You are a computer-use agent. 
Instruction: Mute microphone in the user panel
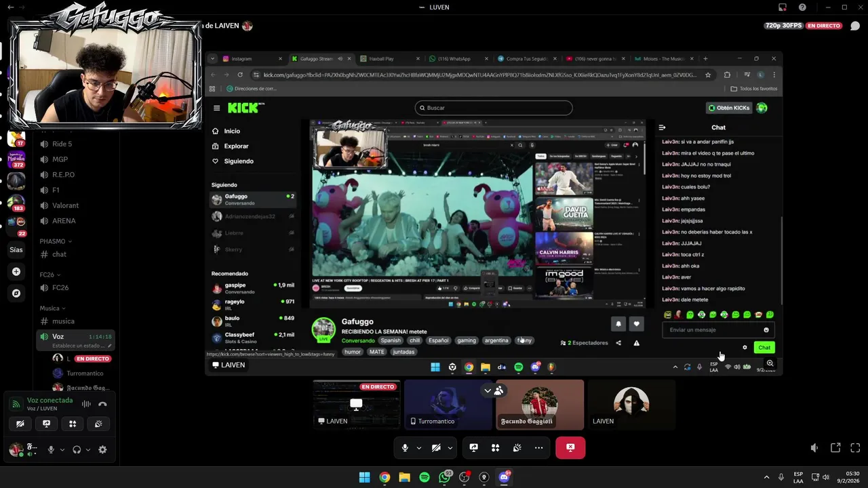tap(51, 449)
